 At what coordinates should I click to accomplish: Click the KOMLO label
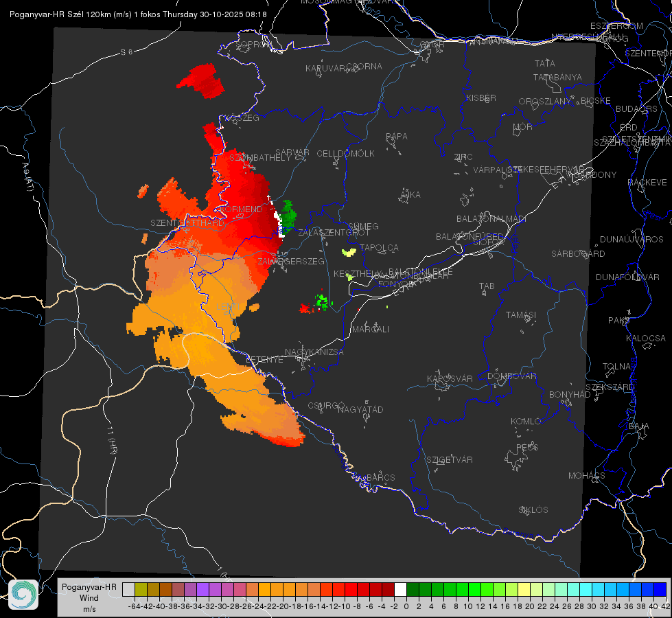525,422
